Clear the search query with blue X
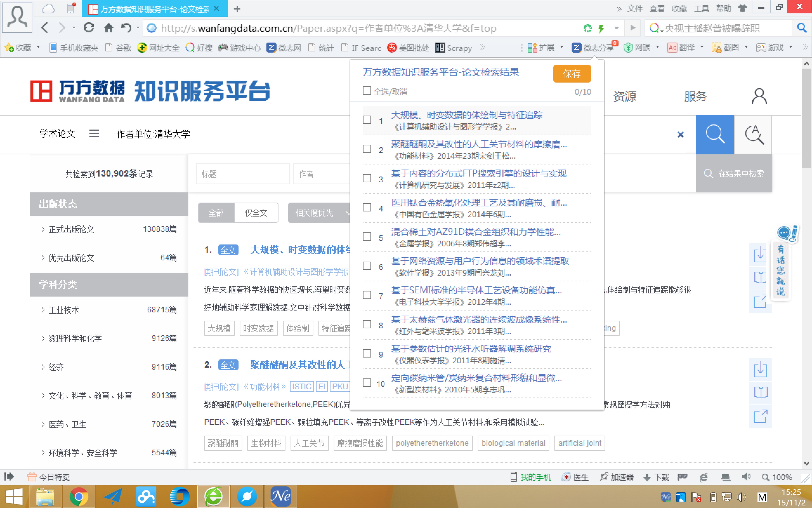The image size is (812, 508). [x=681, y=135]
